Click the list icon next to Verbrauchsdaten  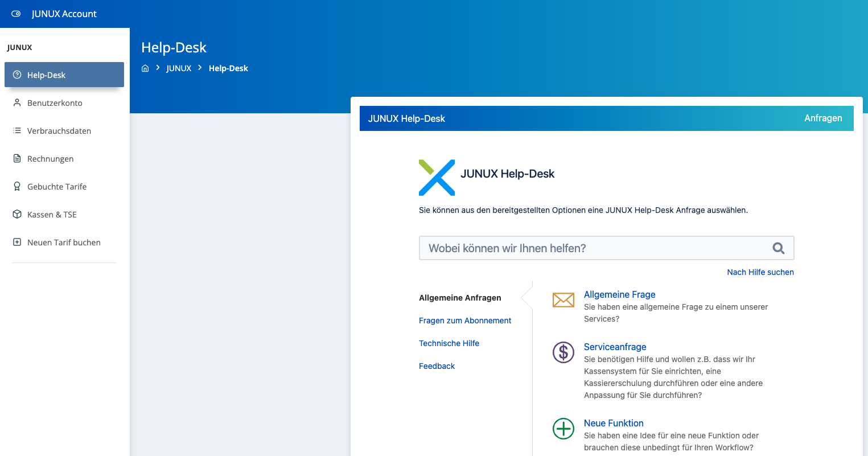(x=17, y=130)
